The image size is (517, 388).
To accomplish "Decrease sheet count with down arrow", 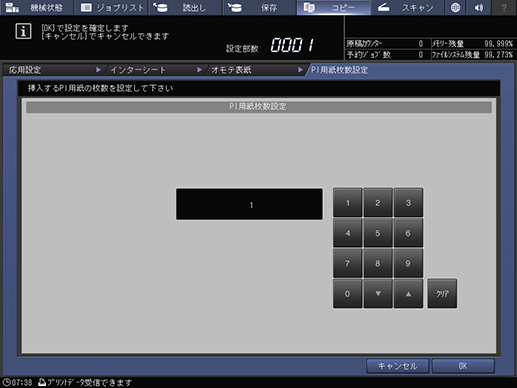I will (x=378, y=294).
